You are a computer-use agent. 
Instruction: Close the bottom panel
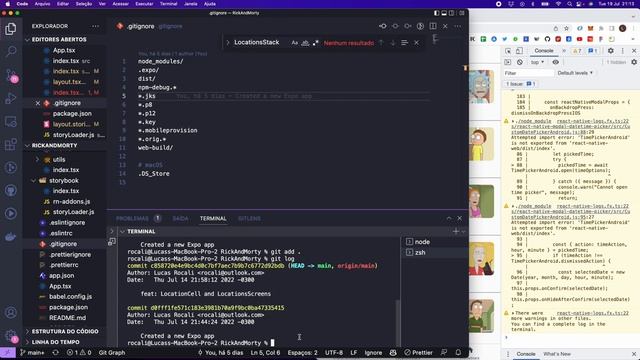(x=460, y=218)
